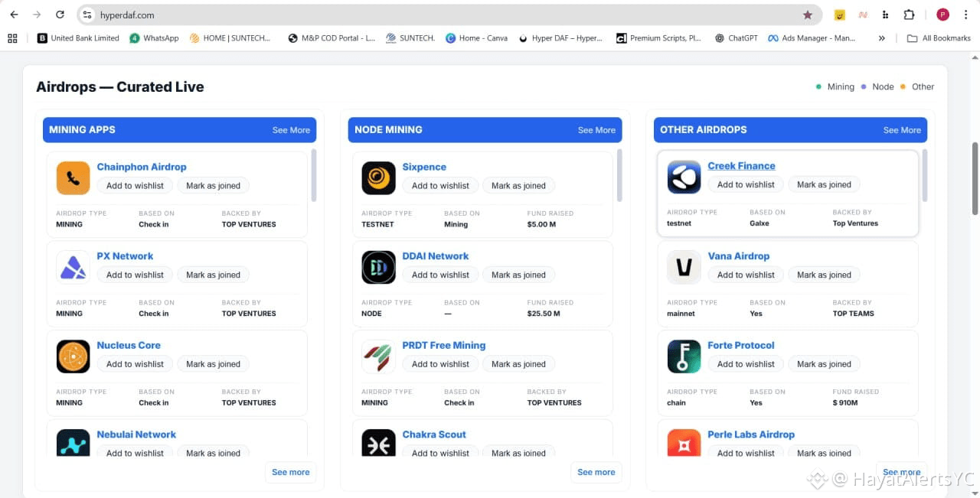
Task: Open the Chainphon Airdrop title link
Action: tap(142, 167)
